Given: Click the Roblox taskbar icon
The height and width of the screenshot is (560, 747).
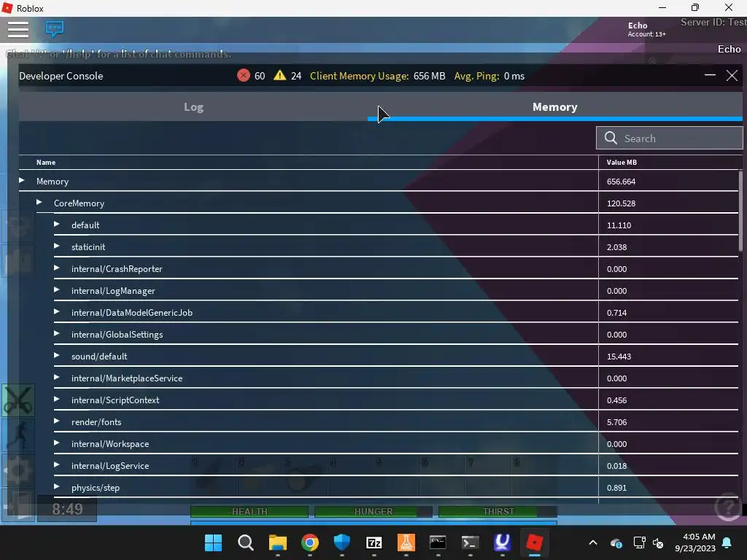Looking at the screenshot, I should 534,542.
